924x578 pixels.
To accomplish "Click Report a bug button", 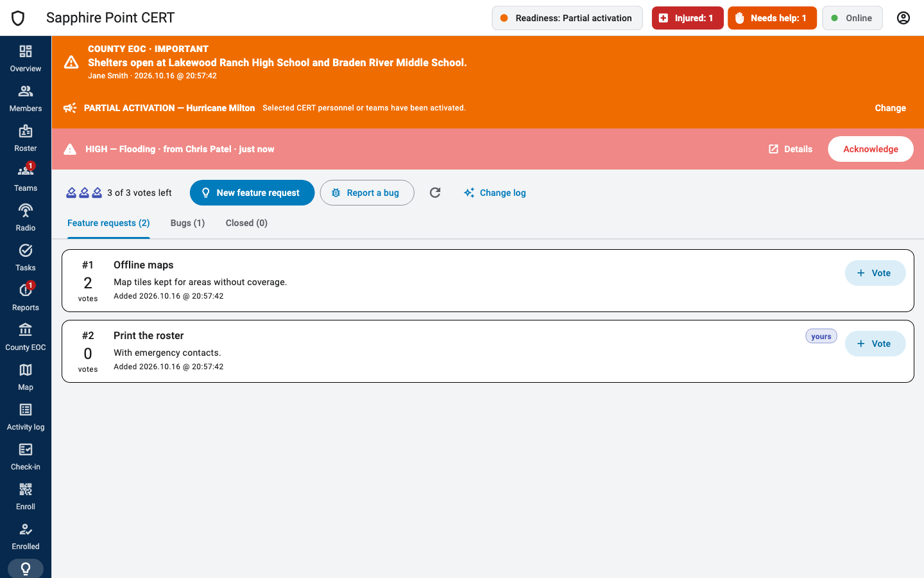I will click(x=367, y=193).
